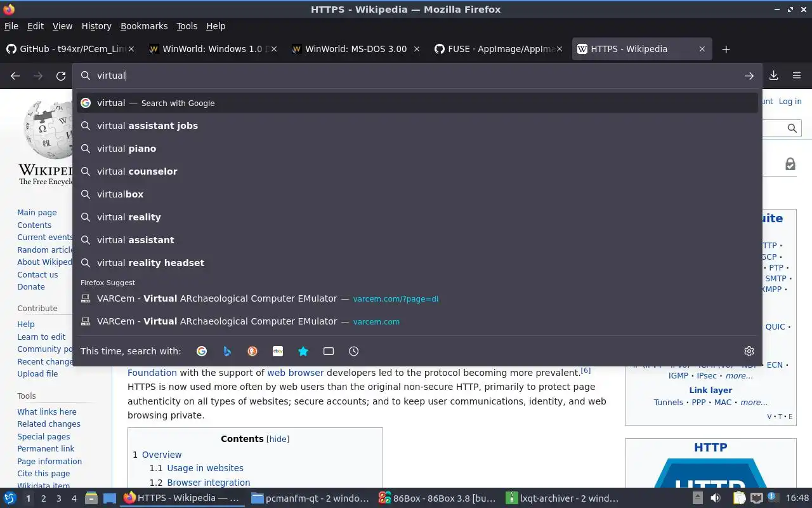Image resolution: width=812 pixels, height=508 pixels.
Task: Open search settings gear in URL dropdown
Action: point(749,351)
